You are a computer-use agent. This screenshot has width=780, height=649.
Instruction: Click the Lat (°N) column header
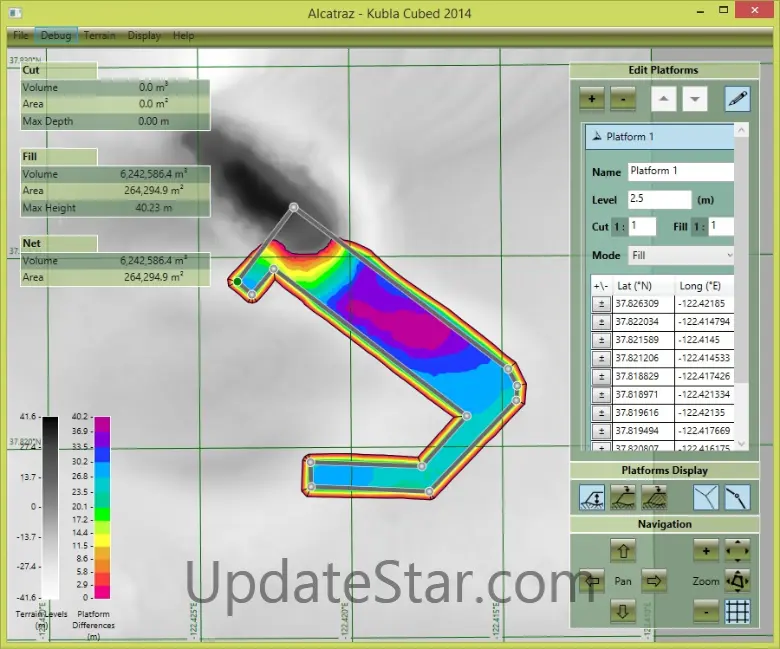[643, 286]
